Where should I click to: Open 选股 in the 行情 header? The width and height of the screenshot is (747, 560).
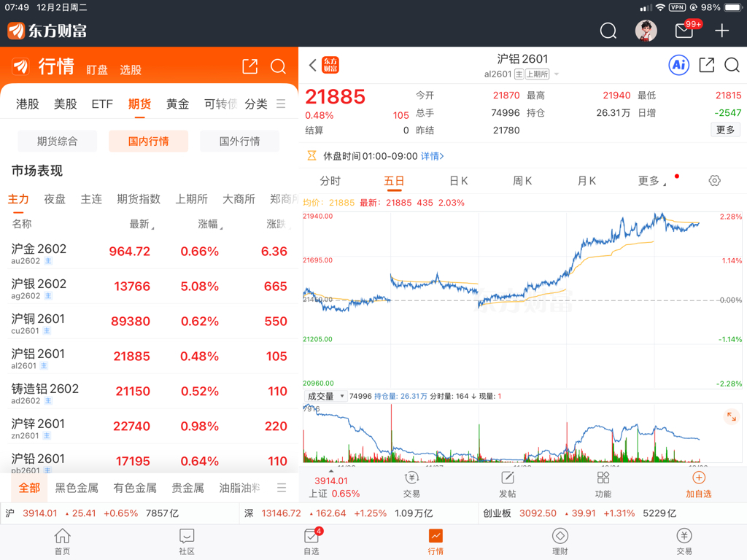[131, 70]
